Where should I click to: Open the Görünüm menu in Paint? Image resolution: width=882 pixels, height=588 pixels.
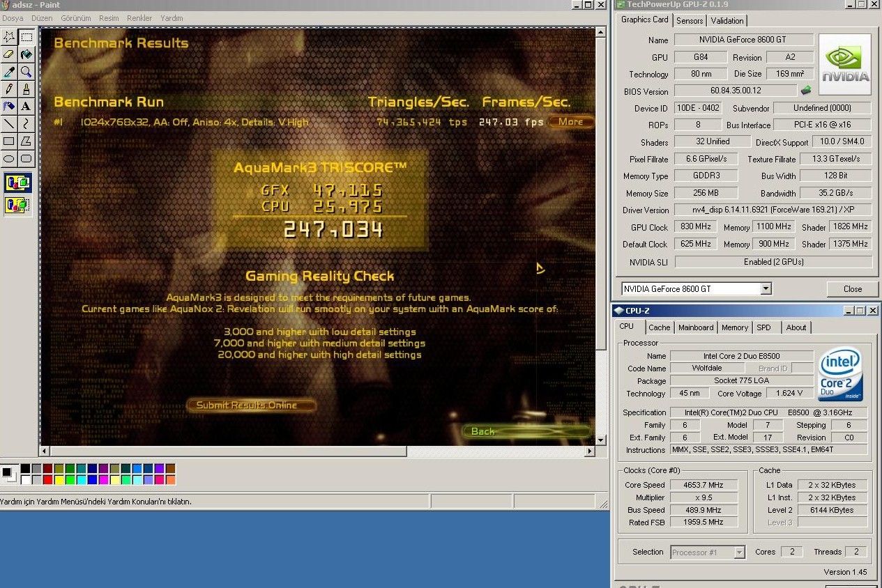[x=76, y=18]
